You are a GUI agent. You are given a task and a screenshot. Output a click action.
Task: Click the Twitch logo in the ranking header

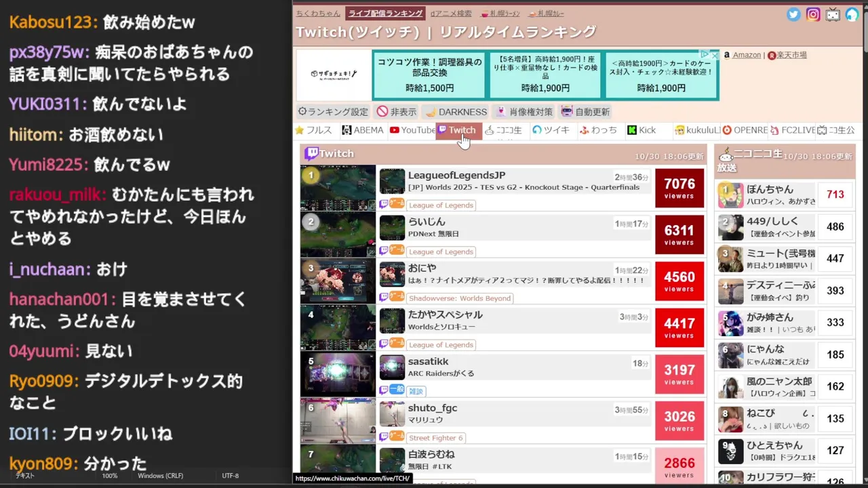tap(312, 154)
